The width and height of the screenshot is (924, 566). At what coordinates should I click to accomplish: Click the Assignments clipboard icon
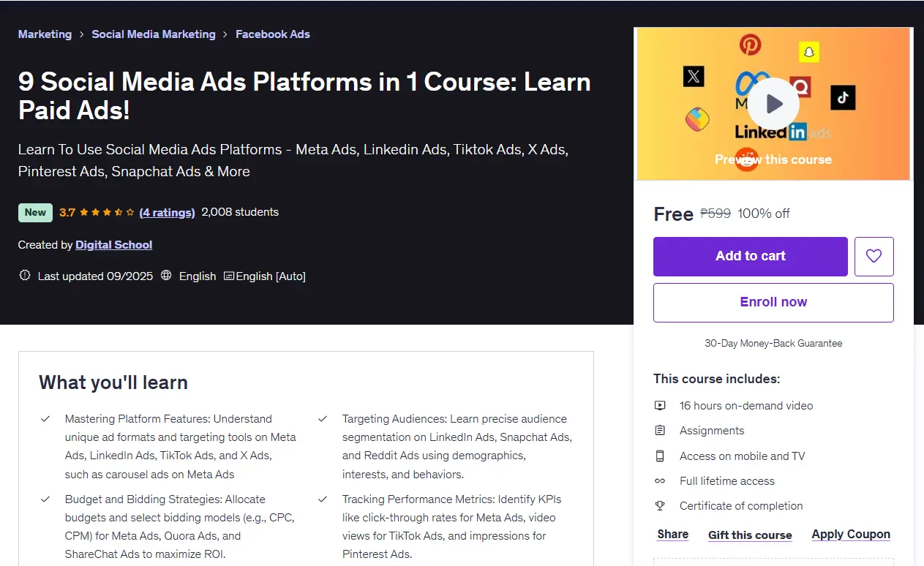click(660, 431)
